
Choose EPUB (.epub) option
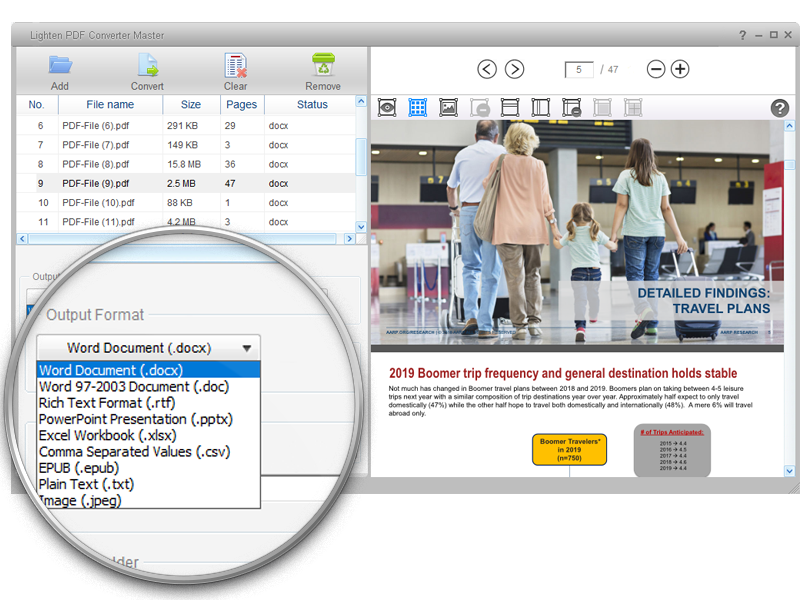coord(148,468)
